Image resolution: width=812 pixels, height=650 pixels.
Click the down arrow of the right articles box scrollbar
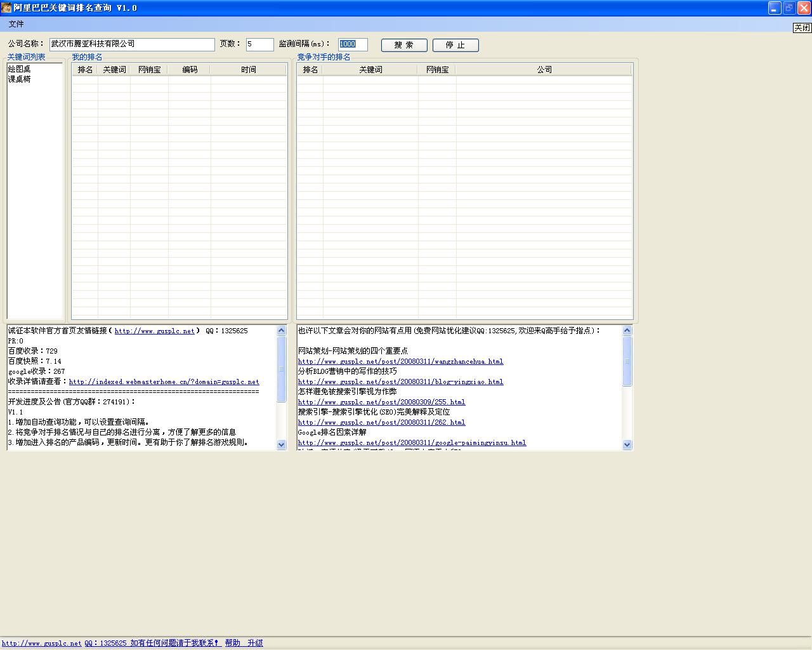[627, 445]
